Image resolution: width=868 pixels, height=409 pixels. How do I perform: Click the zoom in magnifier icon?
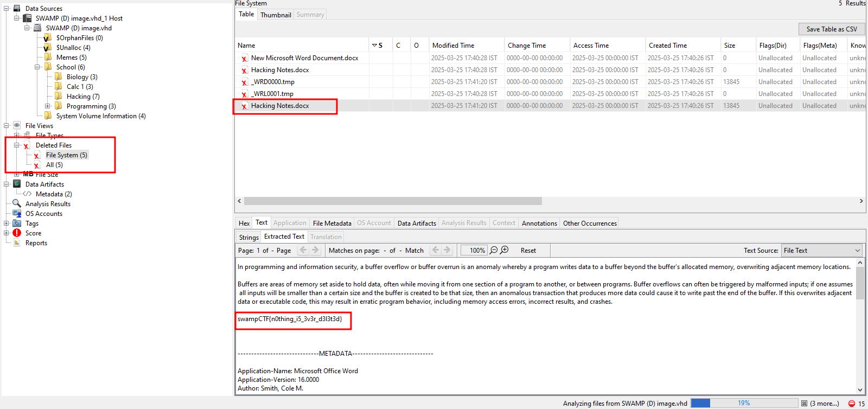505,250
